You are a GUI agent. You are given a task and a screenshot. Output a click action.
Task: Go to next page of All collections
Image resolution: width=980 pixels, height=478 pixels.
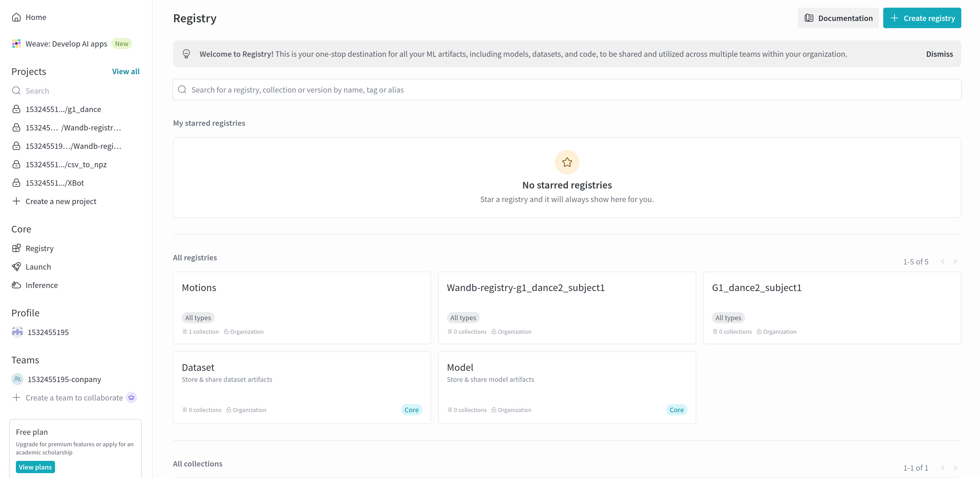pyautogui.click(x=955, y=468)
